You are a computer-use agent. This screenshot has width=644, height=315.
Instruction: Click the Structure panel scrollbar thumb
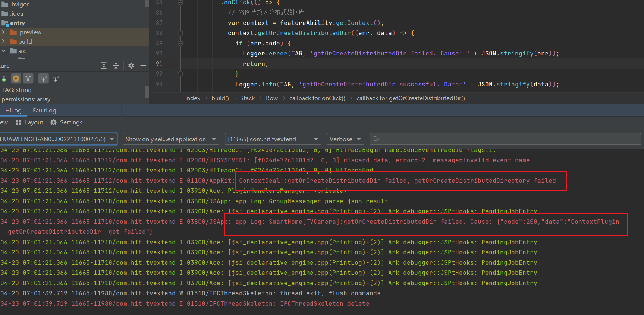click(147, 91)
